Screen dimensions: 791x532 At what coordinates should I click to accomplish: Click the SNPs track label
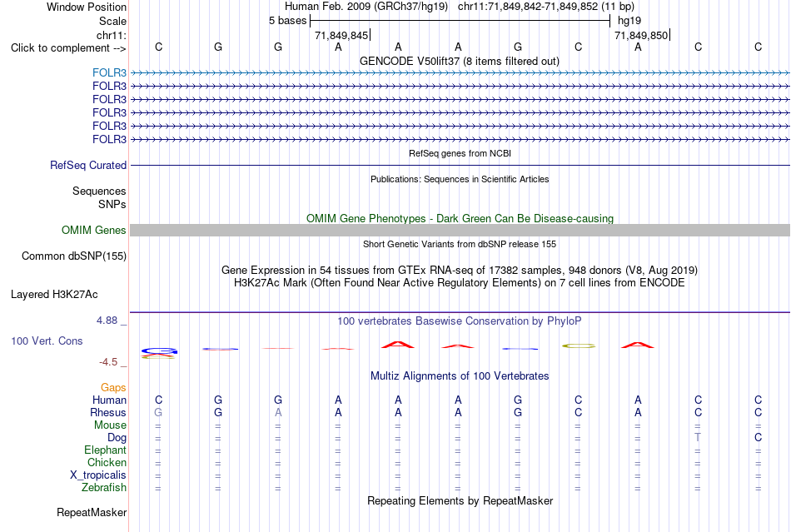[112, 204]
